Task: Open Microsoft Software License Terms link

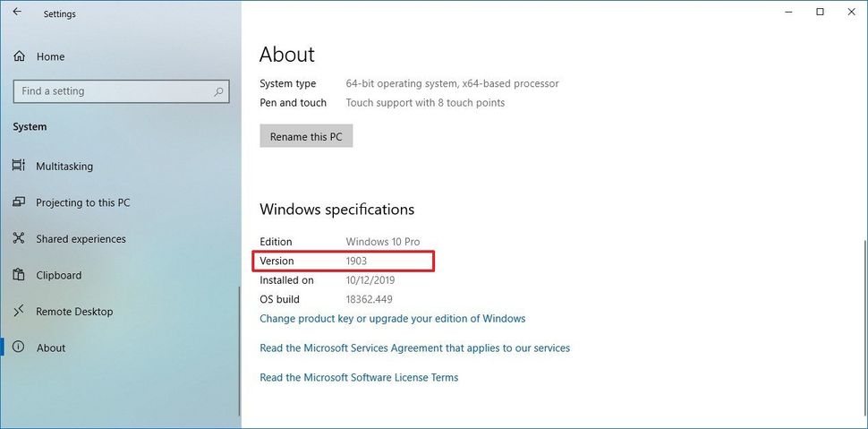Action: 359,377
